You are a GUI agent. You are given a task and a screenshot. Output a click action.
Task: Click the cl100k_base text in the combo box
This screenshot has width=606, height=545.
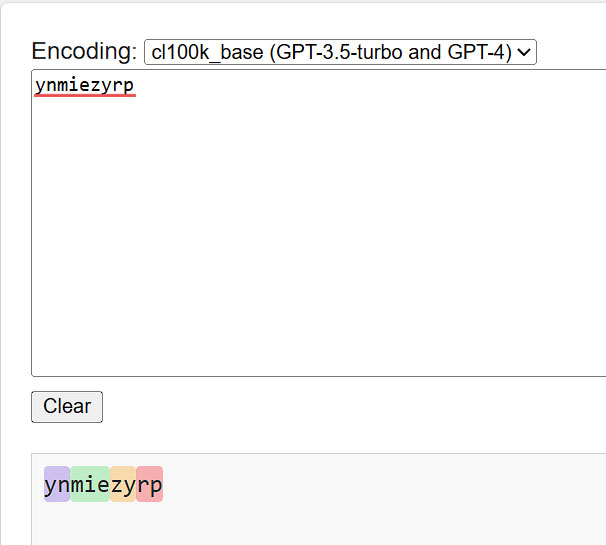[207, 52]
